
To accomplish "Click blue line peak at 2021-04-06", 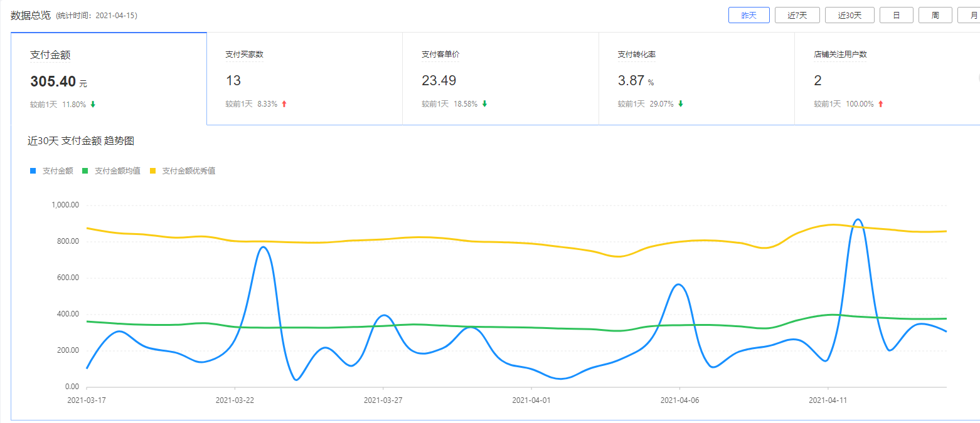I will tap(678, 285).
